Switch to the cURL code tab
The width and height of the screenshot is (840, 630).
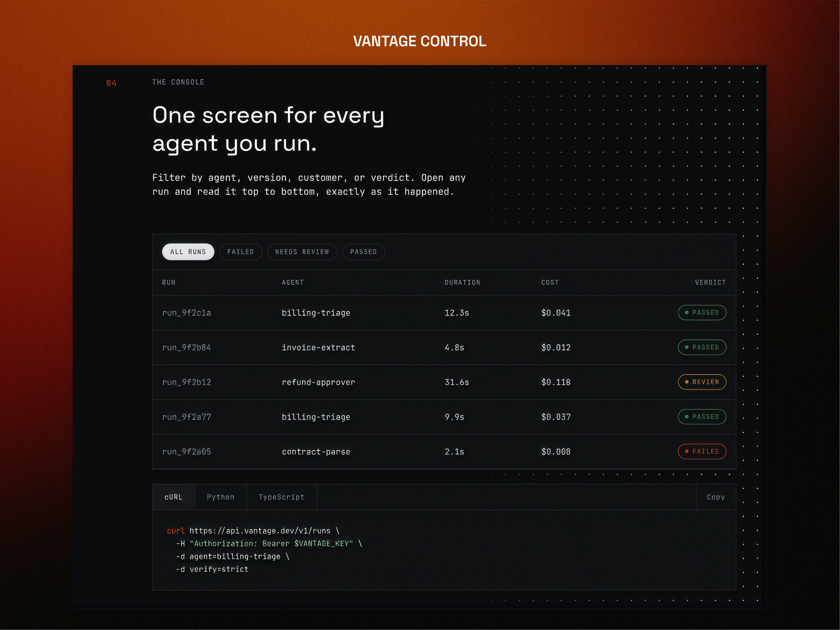[x=174, y=497]
